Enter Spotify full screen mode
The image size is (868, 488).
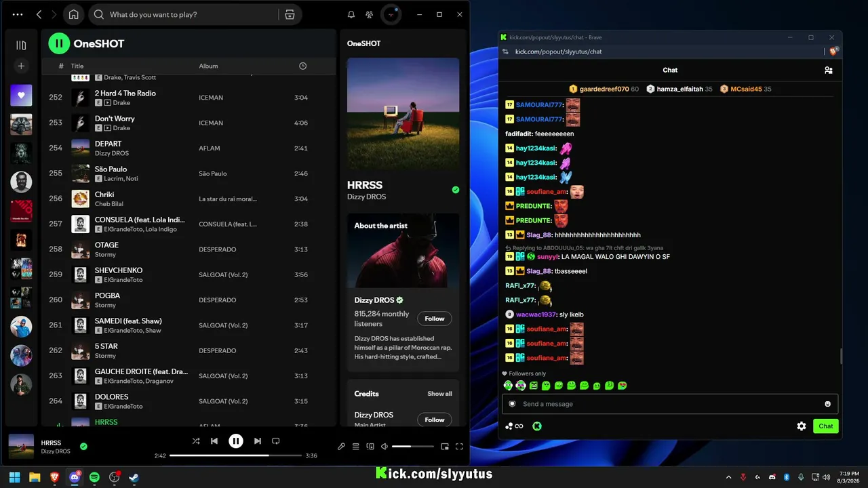460,447
